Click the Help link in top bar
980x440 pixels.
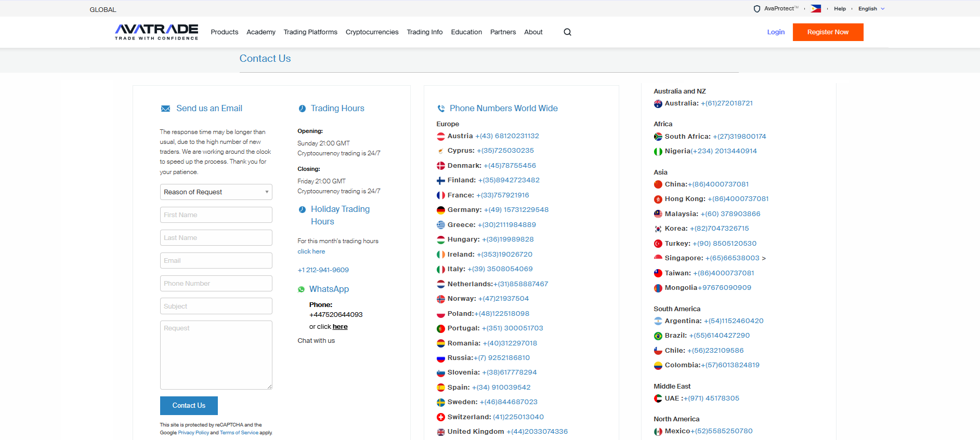coord(840,9)
